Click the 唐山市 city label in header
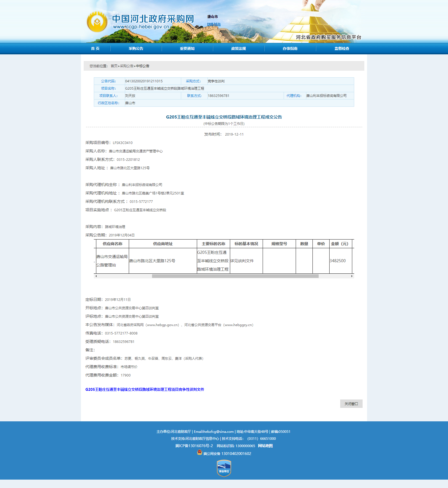 click(x=213, y=17)
